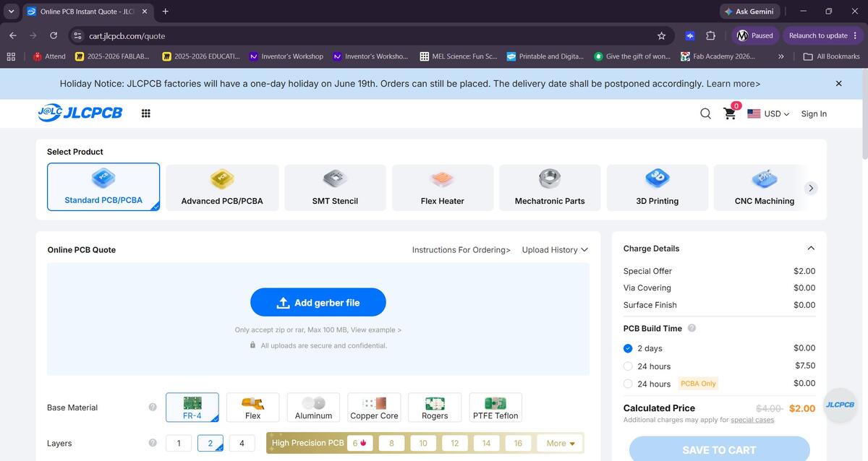
Task: Open Fab Academy 2026 bookmark
Action: 718,56
